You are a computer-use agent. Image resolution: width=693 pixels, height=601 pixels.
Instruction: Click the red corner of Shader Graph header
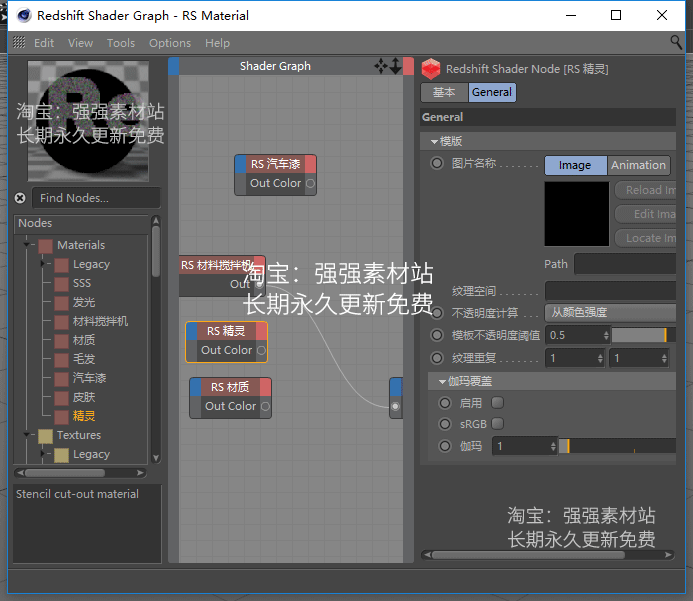408,66
